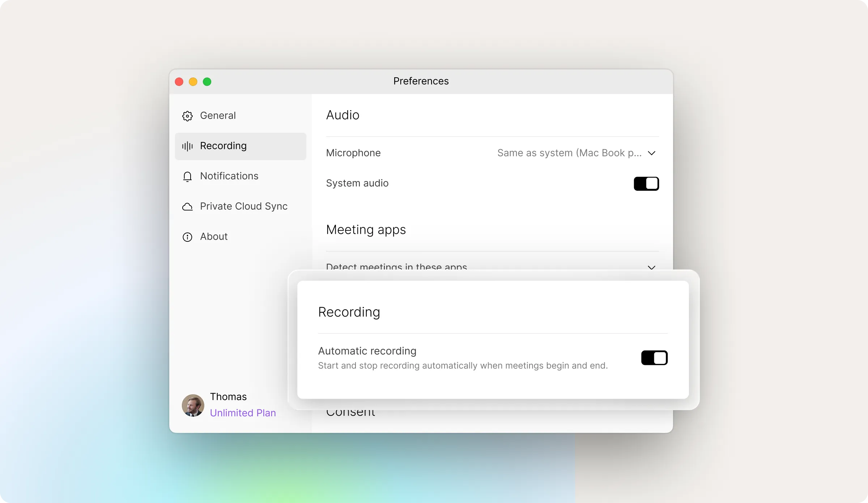Click the Private Cloud Sync cloud icon

[x=187, y=207]
